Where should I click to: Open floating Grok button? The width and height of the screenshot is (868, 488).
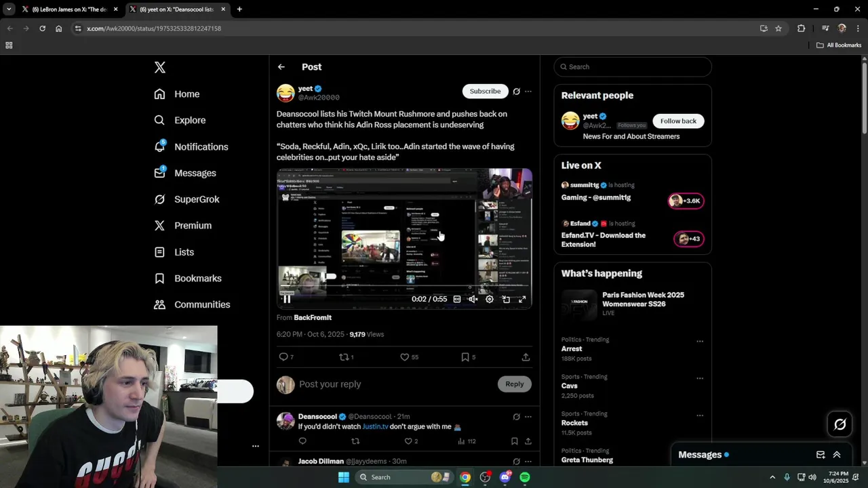click(x=840, y=424)
